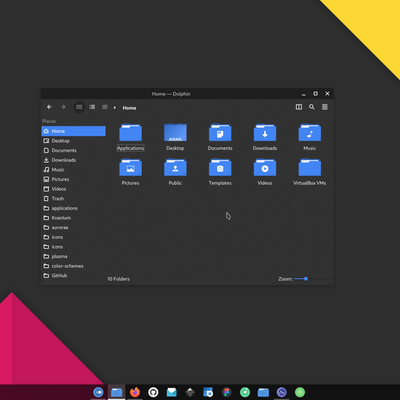The height and width of the screenshot is (400, 400).
Task: Select the Templates folder icon
Action: click(x=220, y=168)
